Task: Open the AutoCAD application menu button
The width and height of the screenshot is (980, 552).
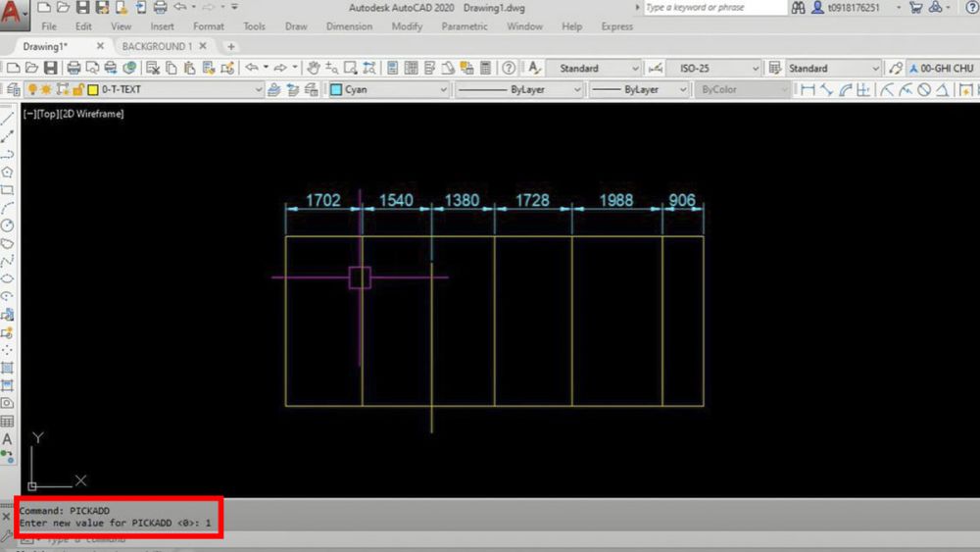Action: coord(13,14)
